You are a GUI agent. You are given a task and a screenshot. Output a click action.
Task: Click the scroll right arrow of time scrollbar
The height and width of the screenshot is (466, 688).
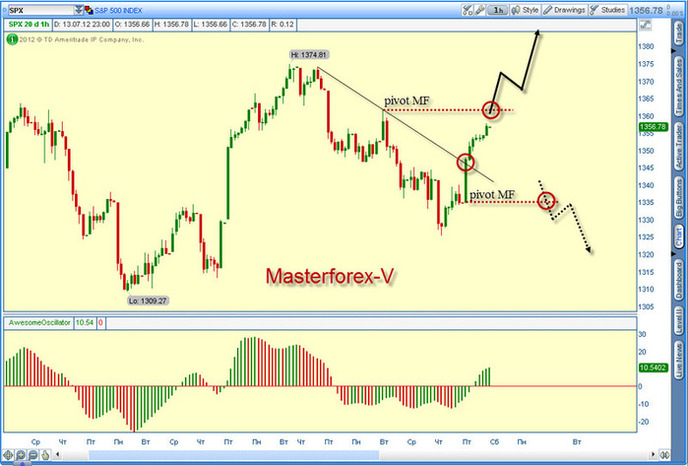[x=653, y=455]
